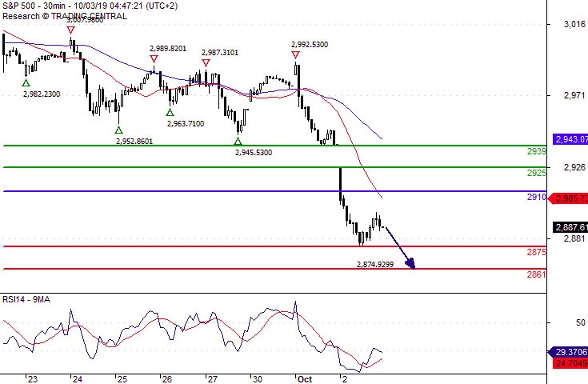Click the 2910 pivot level label
This screenshot has height=384, width=588.
coord(536,197)
